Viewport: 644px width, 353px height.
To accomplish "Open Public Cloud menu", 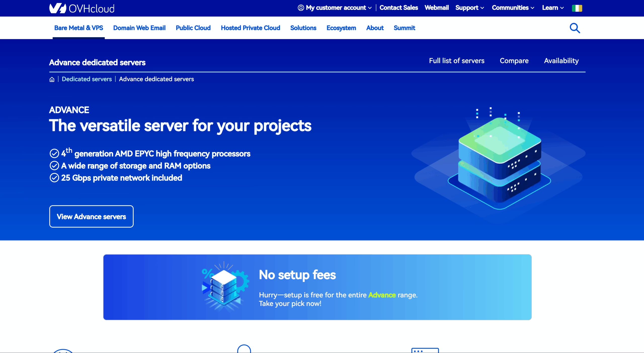I will pos(193,28).
